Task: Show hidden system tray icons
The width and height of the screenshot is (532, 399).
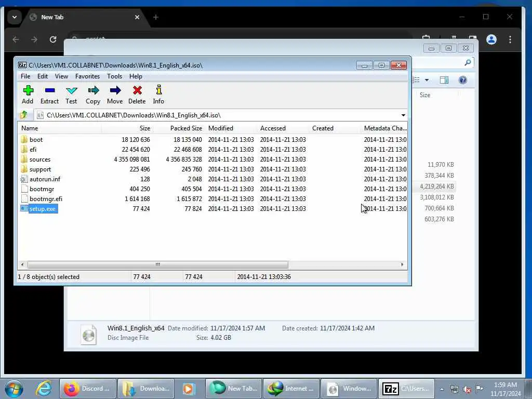Action: pos(442,390)
